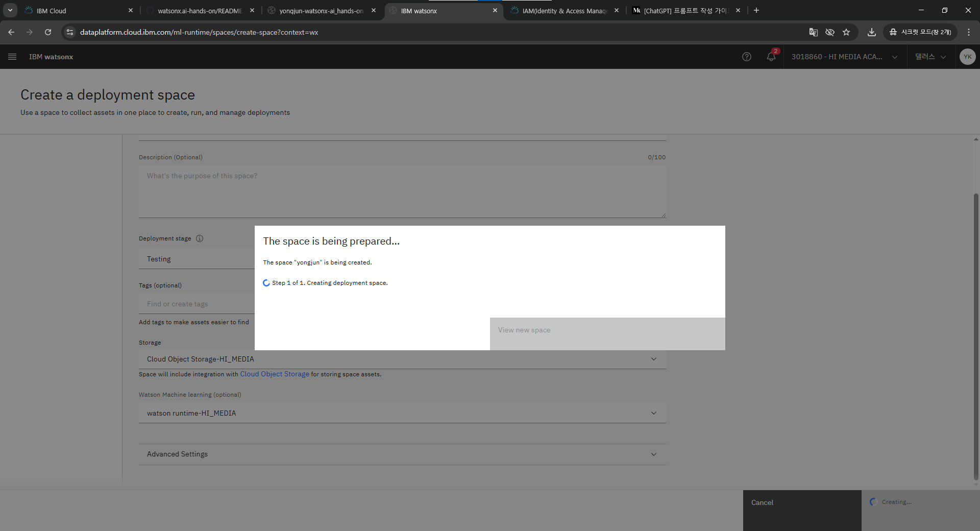Screen dimensions: 980x531
Task: Click the View new space button
Action: pyautogui.click(x=607, y=334)
